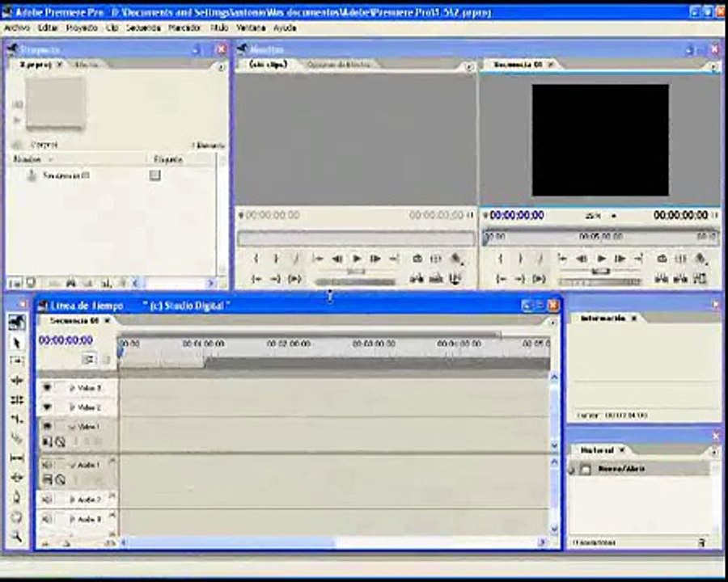The height and width of the screenshot is (582, 728).
Task: Toggle Loop in program monitor
Action: tap(662, 259)
